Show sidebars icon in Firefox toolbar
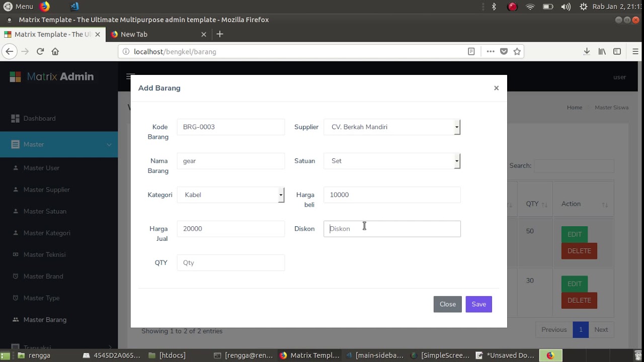Screen dimensions: 644x362 click(x=617, y=51)
